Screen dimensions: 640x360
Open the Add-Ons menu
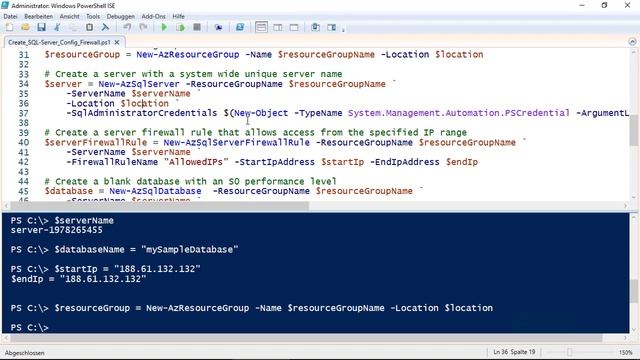(153, 16)
